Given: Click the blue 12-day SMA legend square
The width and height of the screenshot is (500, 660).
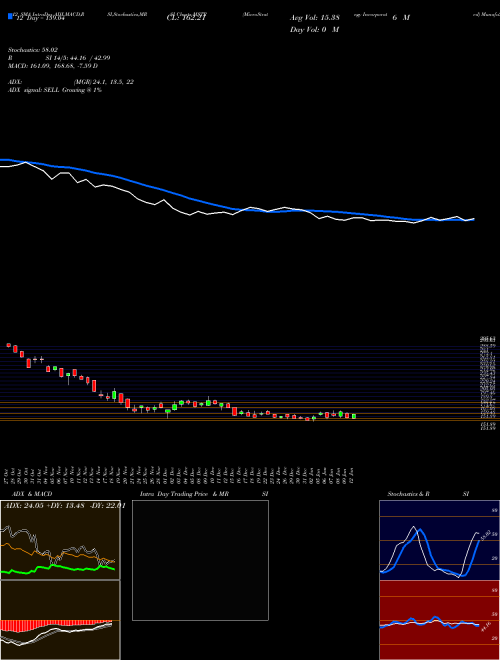Looking at the screenshot, I should pos(10,16).
